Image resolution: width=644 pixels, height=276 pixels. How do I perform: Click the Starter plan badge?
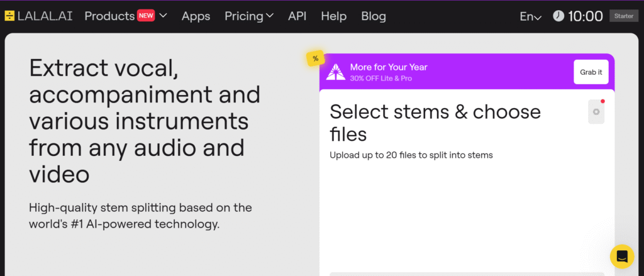pos(623,16)
